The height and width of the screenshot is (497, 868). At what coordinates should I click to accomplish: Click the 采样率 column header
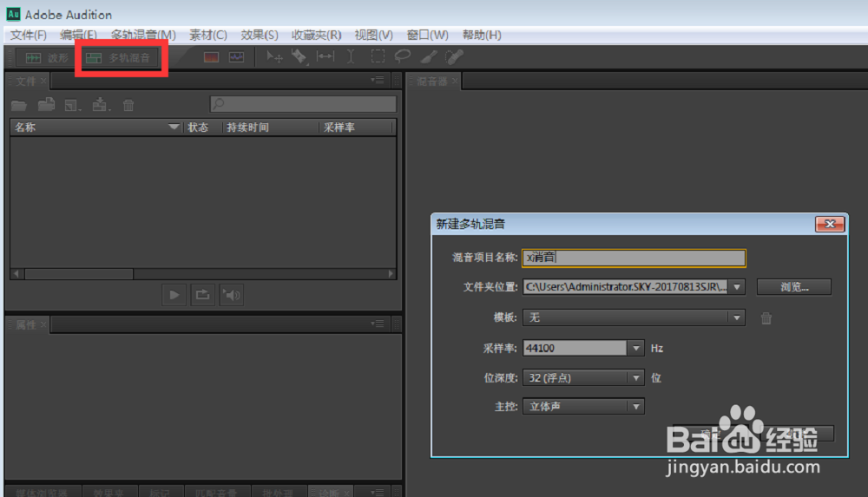(x=339, y=128)
